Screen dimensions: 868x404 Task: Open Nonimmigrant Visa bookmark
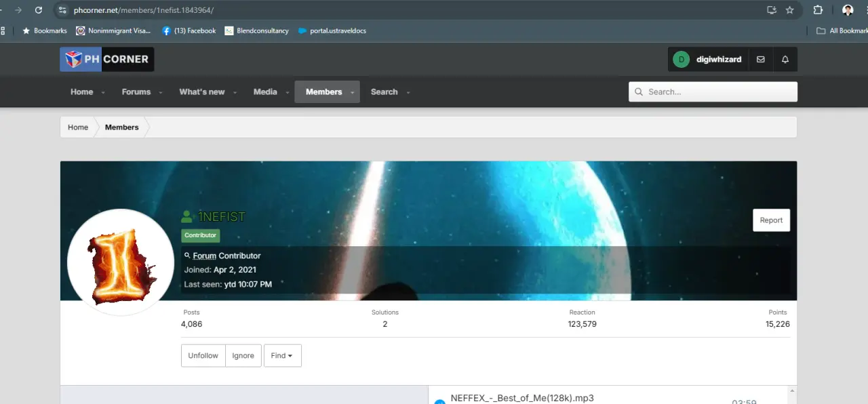click(113, 31)
